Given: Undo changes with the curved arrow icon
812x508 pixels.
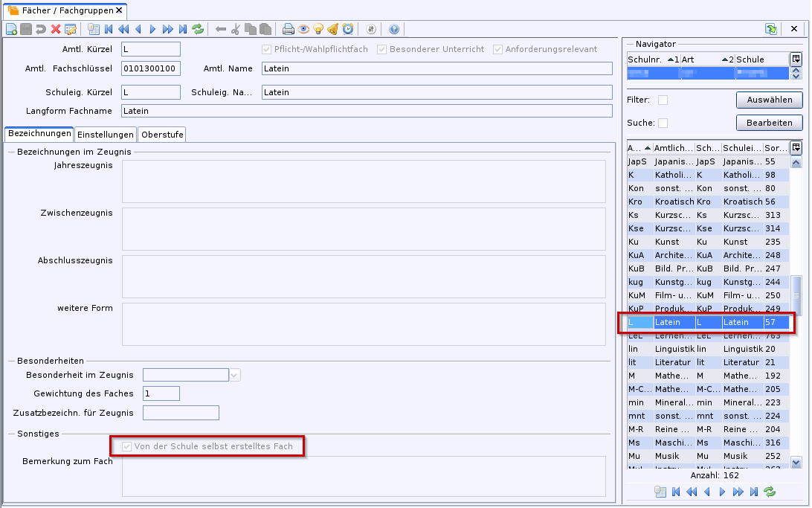Looking at the screenshot, I should click(40, 29).
